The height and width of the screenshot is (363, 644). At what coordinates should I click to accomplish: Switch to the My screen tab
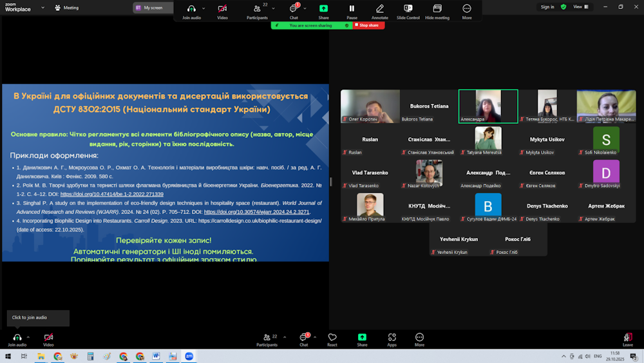click(x=153, y=8)
